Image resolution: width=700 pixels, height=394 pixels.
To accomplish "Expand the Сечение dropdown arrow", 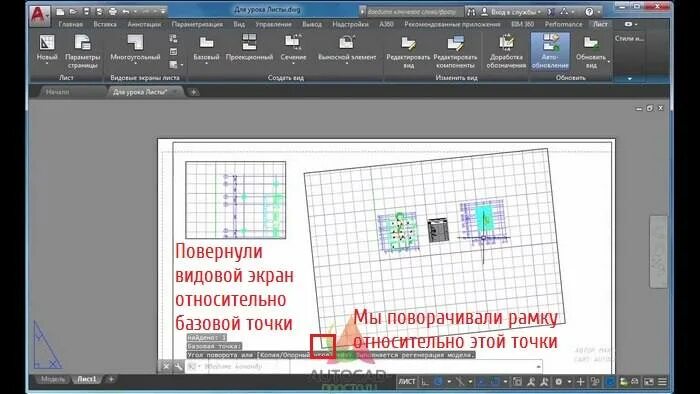I will pos(293,63).
